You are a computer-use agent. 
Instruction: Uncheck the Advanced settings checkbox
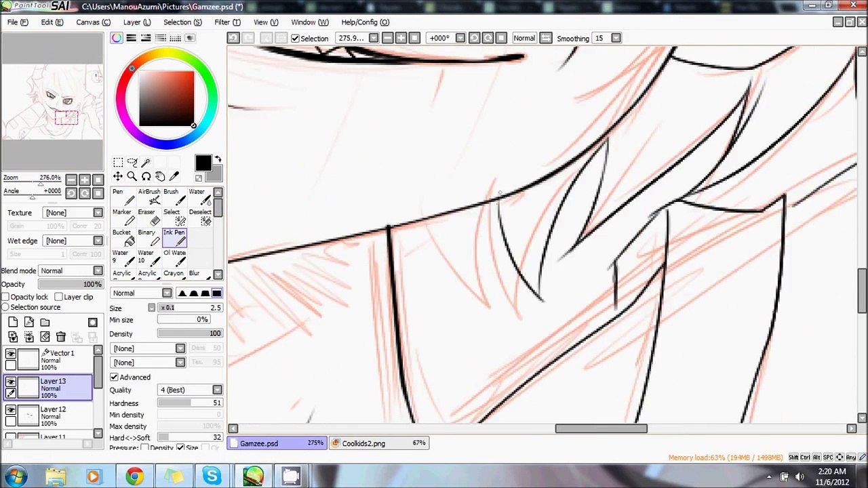pyautogui.click(x=114, y=377)
